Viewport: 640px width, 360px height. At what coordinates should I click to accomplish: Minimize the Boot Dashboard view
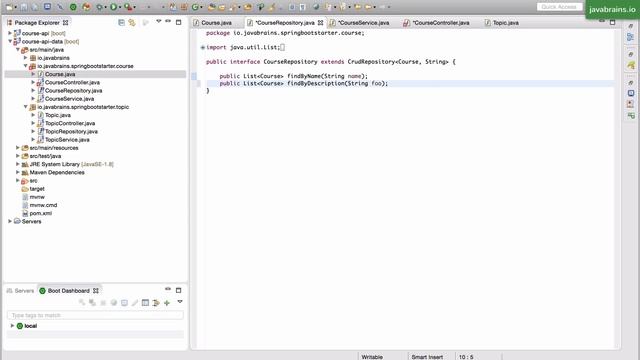[x=168, y=289]
